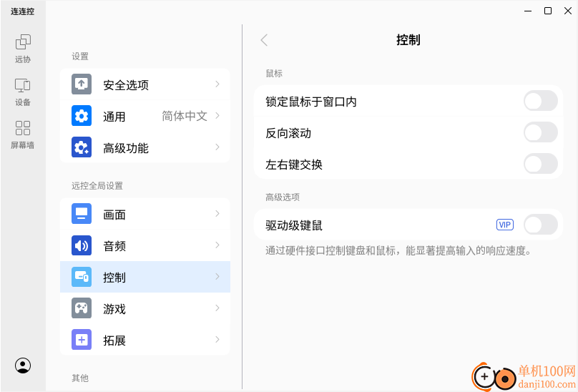Select 画面 settings item

pyautogui.click(x=145, y=214)
